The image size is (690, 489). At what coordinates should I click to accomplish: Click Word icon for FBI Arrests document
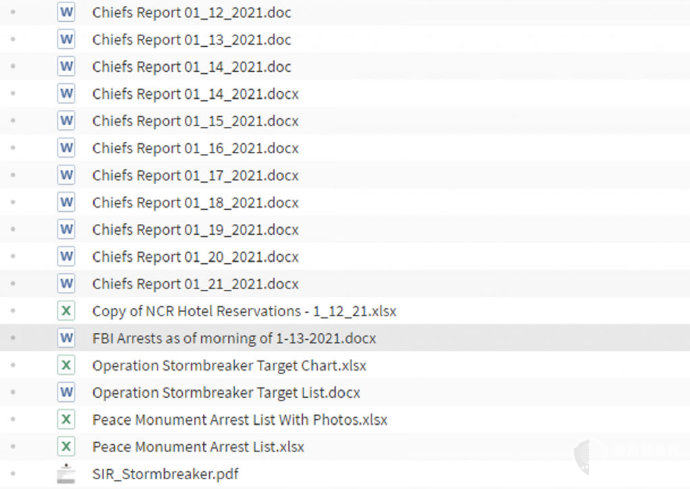66,338
